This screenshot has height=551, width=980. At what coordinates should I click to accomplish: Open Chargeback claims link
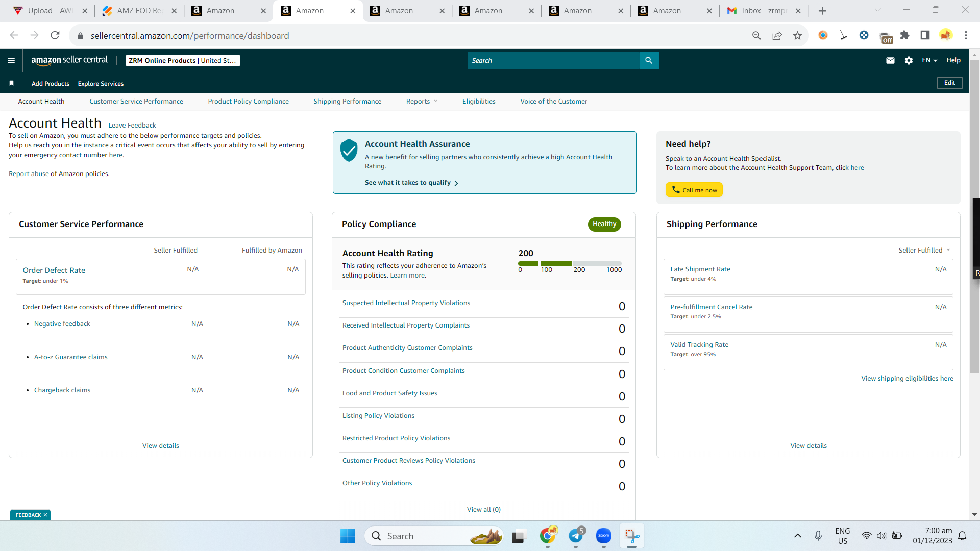[x=62, y=390]
